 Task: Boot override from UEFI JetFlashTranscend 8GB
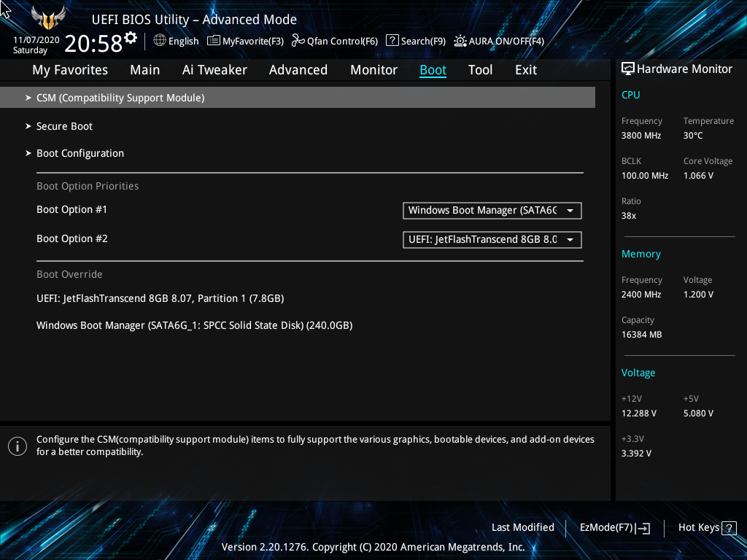pos(160,298)
